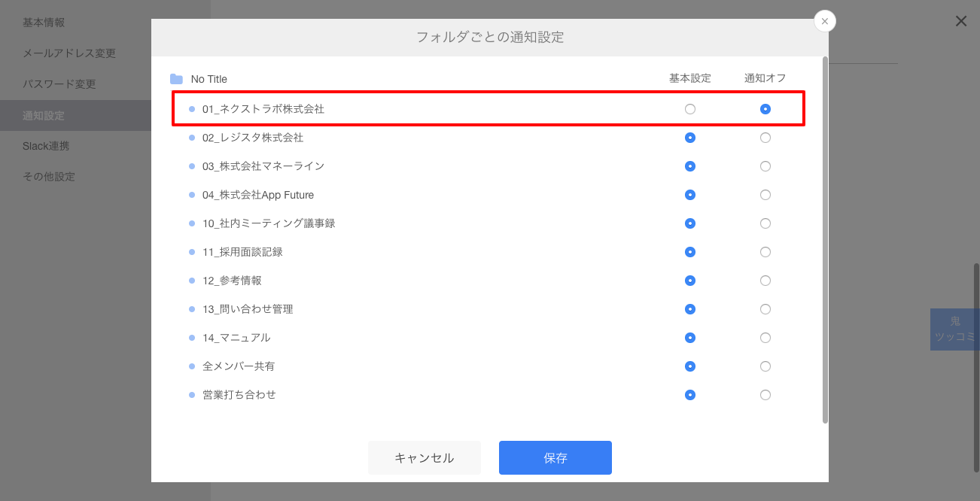Cancel the dialog using キャンセル
The height and width of the screenshot is (501, 980).
[x=424, y=457]
